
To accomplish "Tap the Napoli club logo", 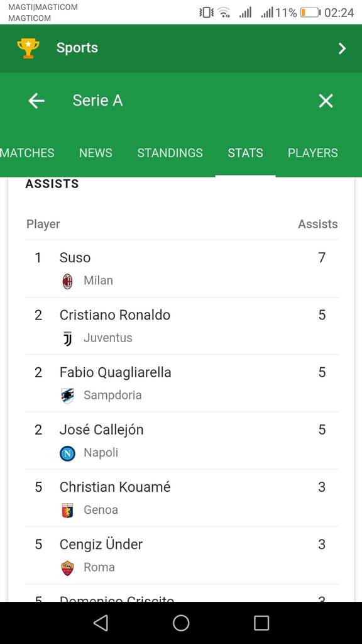I will pyautogui.click(x=67, y=453).
